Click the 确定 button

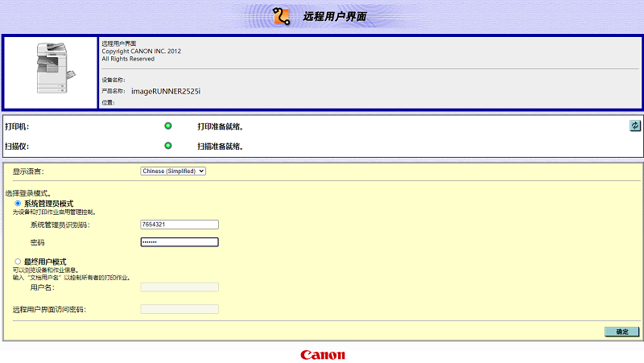(x=621, y=332)
